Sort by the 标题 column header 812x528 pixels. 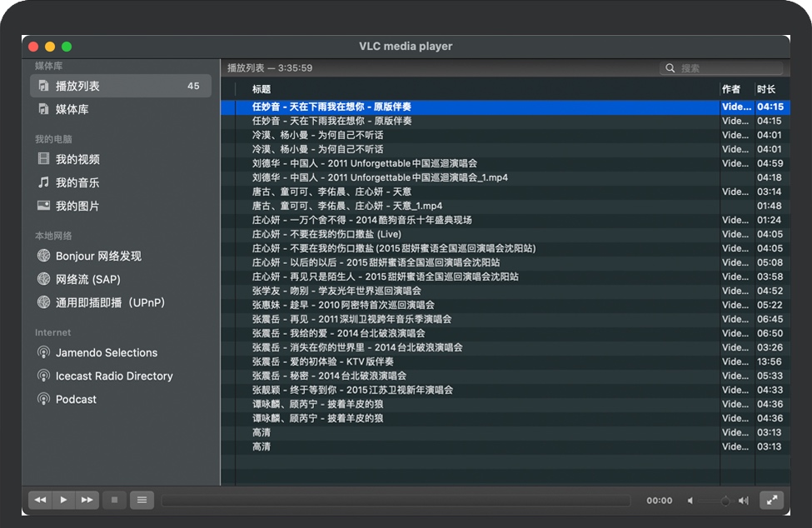click(262, 89)
